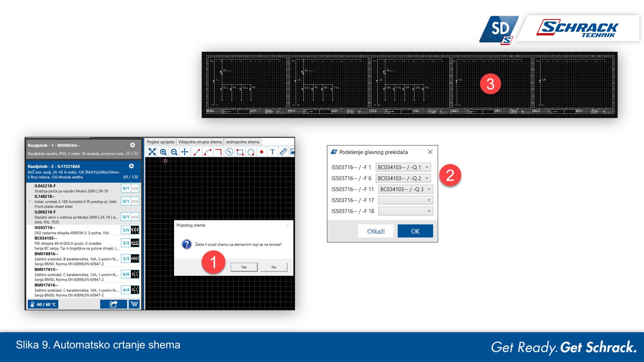Viewport: 644px width, 362px height.
Task: Click the BM018816-- breaker symbol icon
Action: [135, 258]
